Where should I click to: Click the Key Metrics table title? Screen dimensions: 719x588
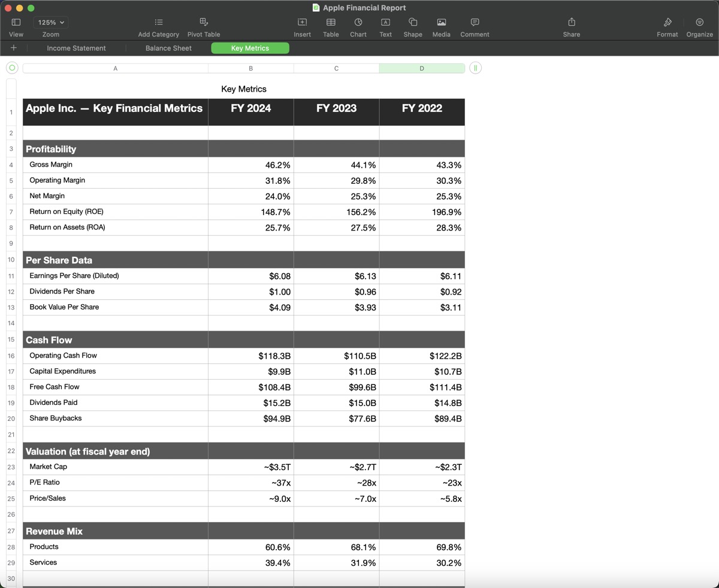coord(244,89)
